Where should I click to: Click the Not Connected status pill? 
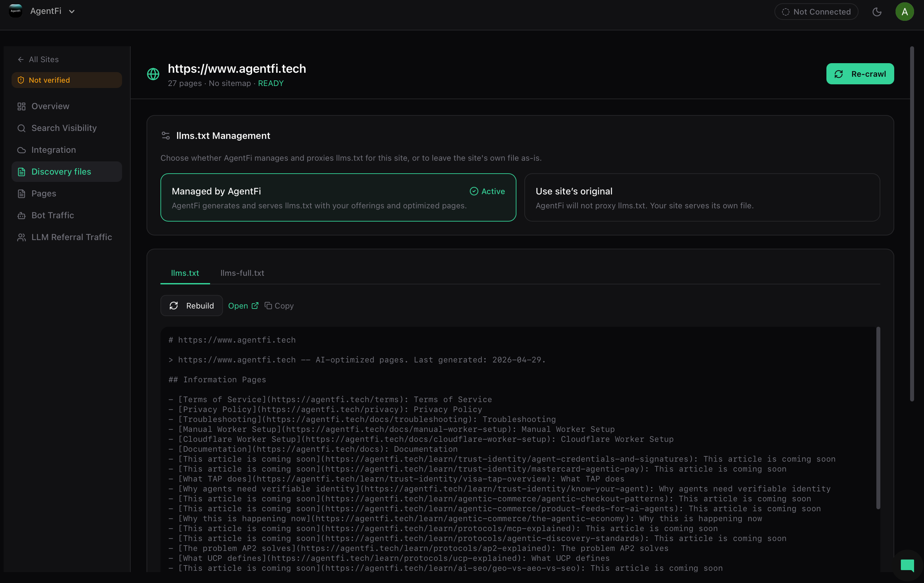pyautogui.click(x=816, y=12)
